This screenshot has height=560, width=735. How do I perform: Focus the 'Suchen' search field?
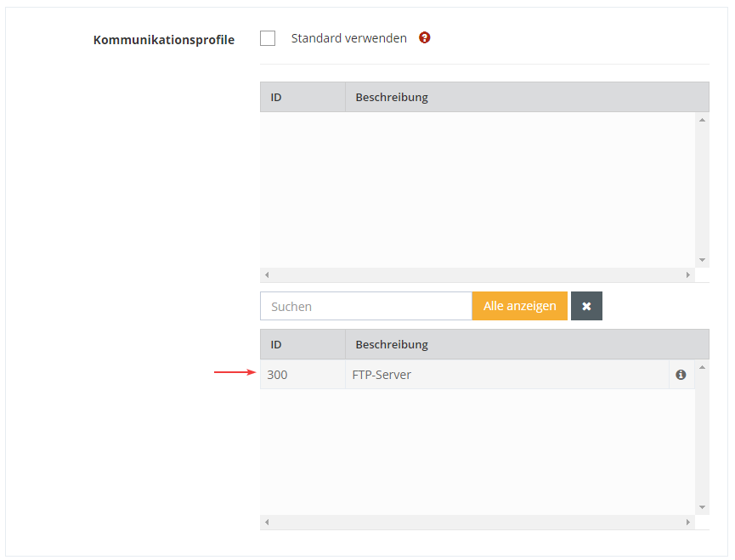click(x=365, y=306)
